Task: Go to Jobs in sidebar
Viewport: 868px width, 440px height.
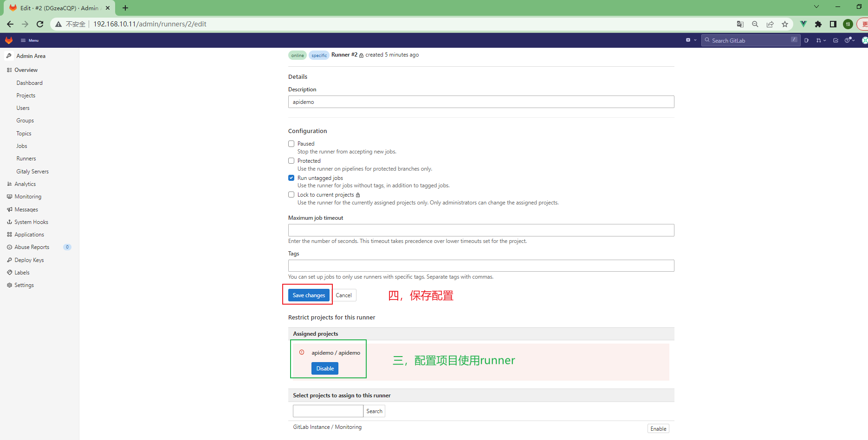Action: 22,146
